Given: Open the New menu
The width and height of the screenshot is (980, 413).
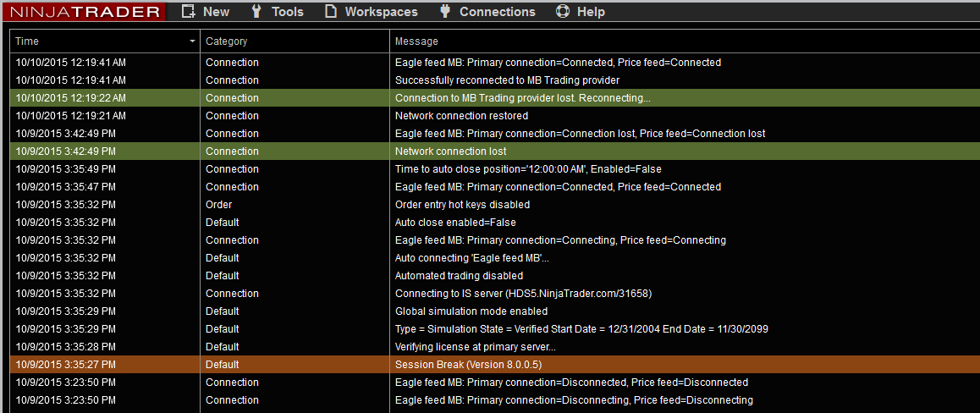Looking at the screenshot, I should pyautogui.click(x=217, y=12).
